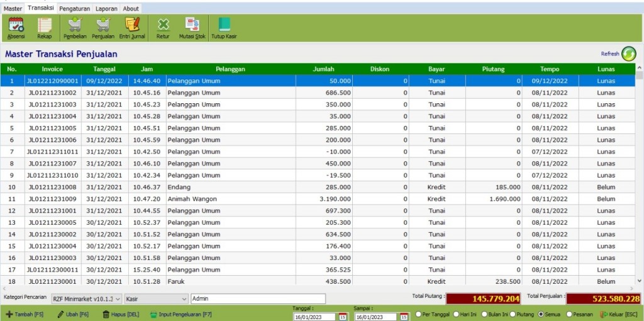
Task: Switch to the Master tab
Action: (13, 8)
